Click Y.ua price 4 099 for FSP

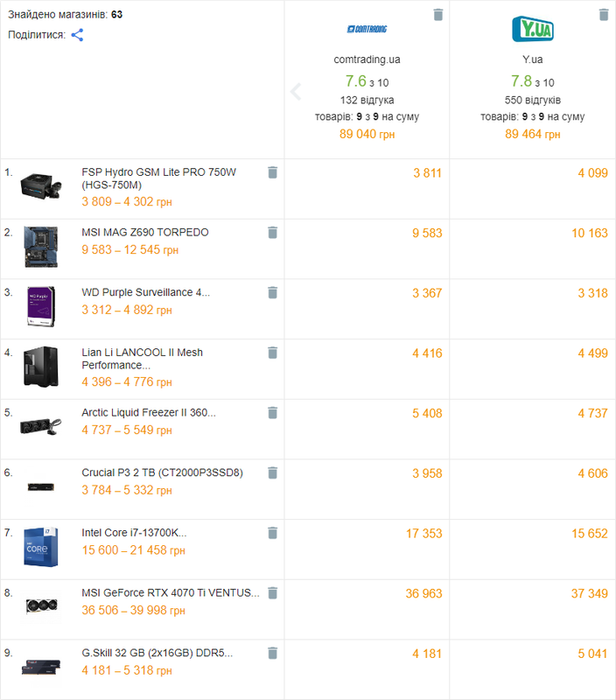[x=592, y=173]
